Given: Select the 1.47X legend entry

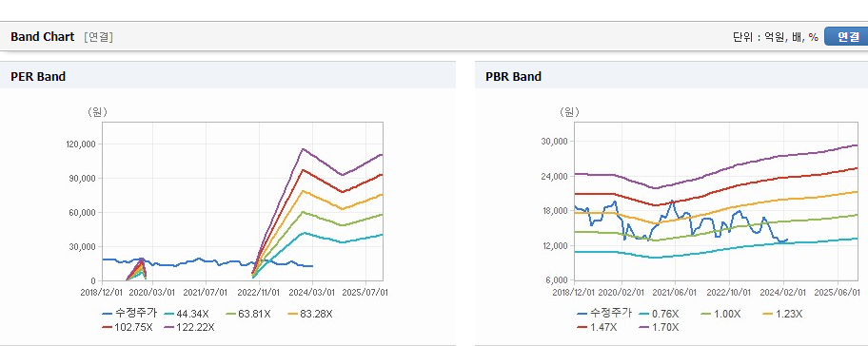Looking at the screenshot, I should [x=597, y=327].
